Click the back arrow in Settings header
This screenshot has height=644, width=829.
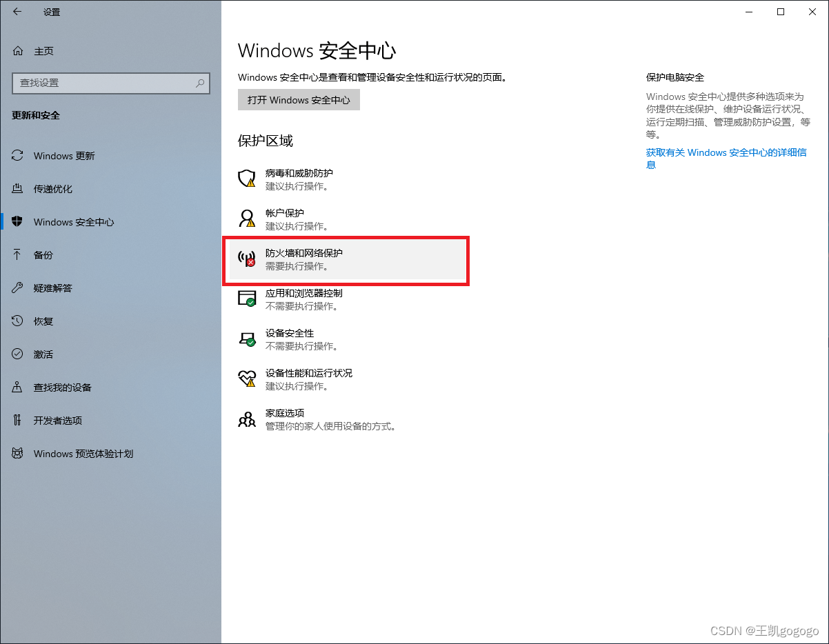(17, 12)
